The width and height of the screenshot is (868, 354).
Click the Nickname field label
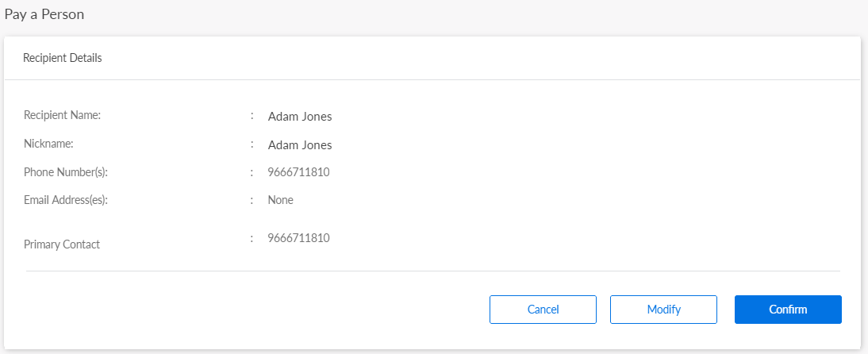[48, 144]
